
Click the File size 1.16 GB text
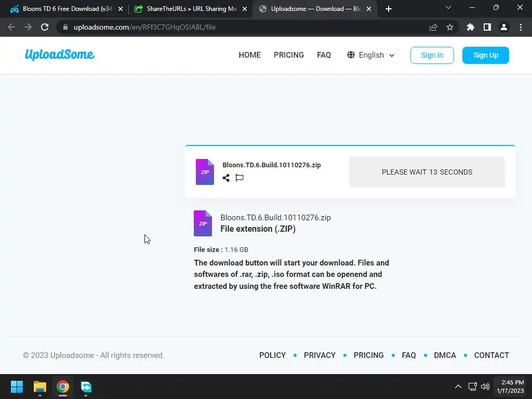221,250
